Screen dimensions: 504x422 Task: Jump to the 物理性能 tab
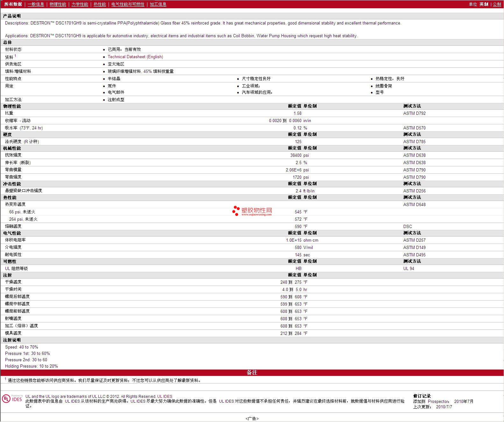coord(58,4)
